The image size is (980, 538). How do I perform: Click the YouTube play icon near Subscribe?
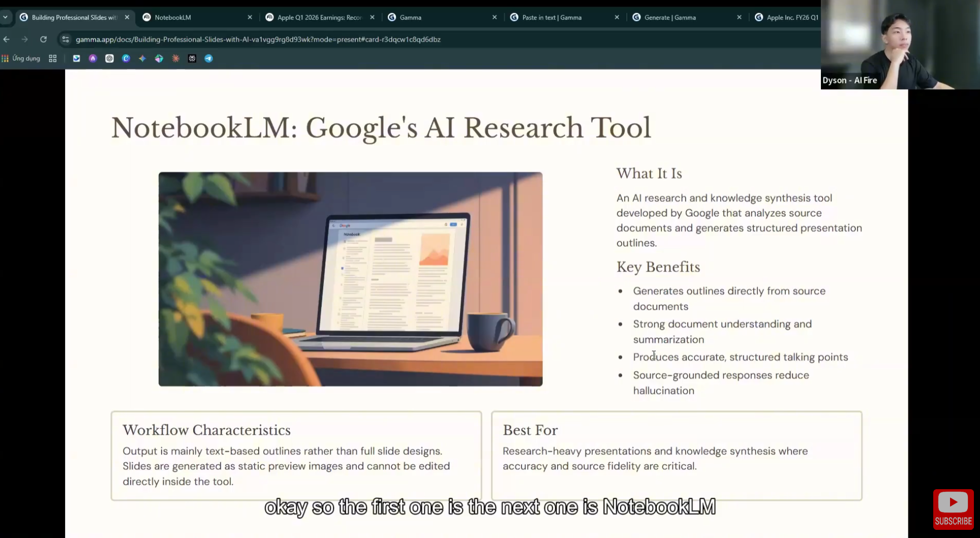[954, 502]
